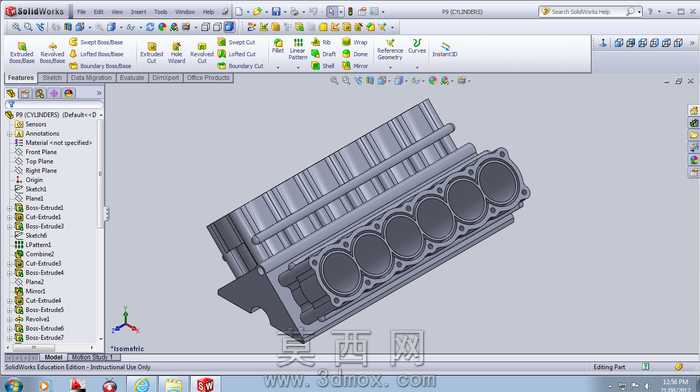Toggle the Instant3D tool
Image resolution: width=700 pixels, height=392 pixels.
pos(445,49)
